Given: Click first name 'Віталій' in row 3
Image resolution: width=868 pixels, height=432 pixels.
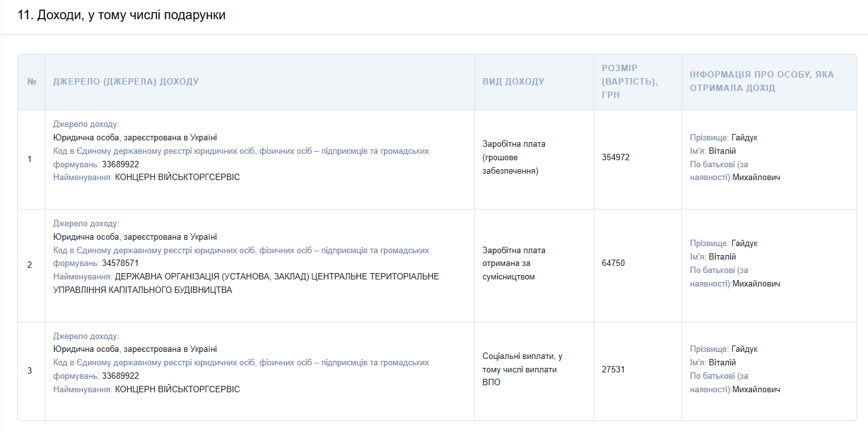Looking at the screenshot, I should click(722, 363).
